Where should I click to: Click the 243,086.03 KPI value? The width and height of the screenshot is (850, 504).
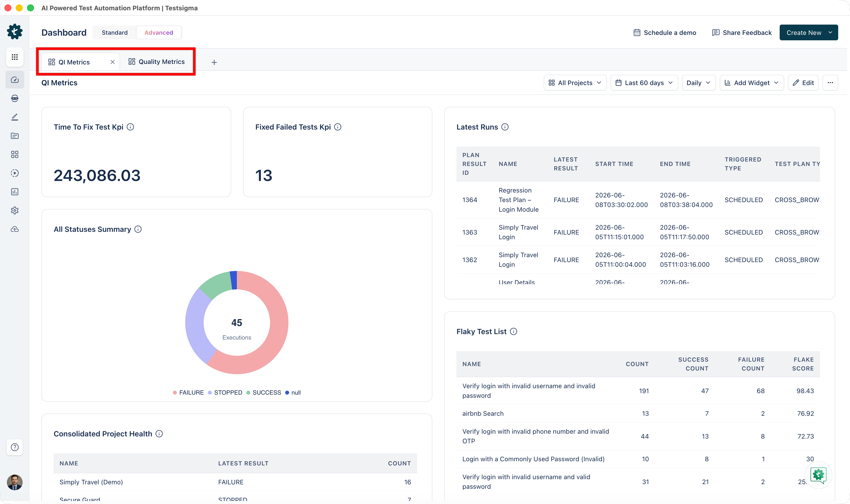[x=97, y=176]
